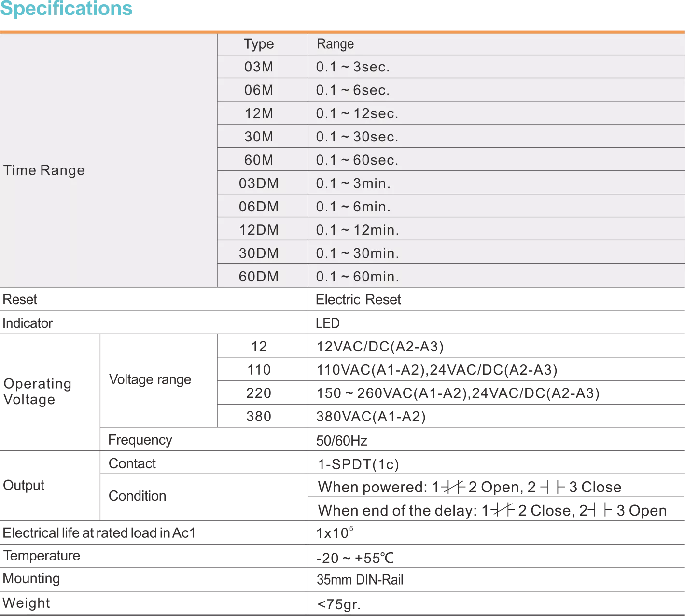685x616 pixels.
Task: Select the 06DM type cell
Action: [x=259, y=207]
